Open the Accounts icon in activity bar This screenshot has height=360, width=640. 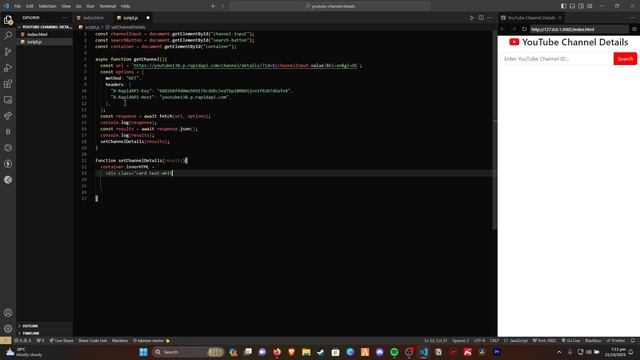pos(8,313)
